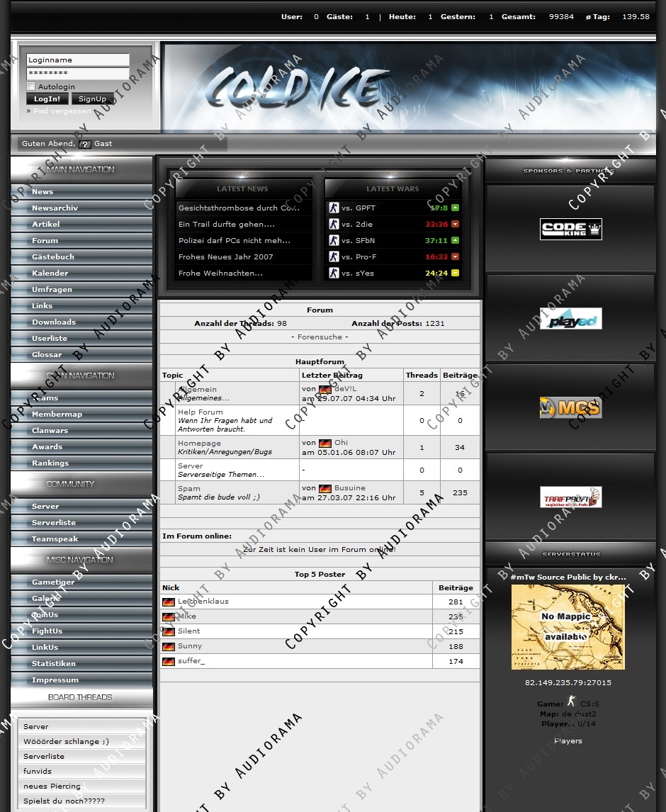
Task: Open the Forum navigation item
Action: coord(45,240)
